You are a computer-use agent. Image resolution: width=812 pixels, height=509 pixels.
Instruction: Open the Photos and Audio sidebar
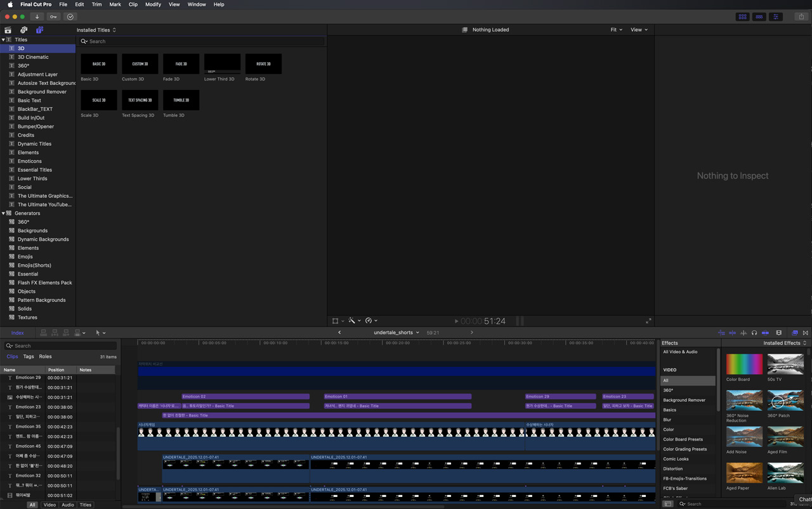[23, 30]
